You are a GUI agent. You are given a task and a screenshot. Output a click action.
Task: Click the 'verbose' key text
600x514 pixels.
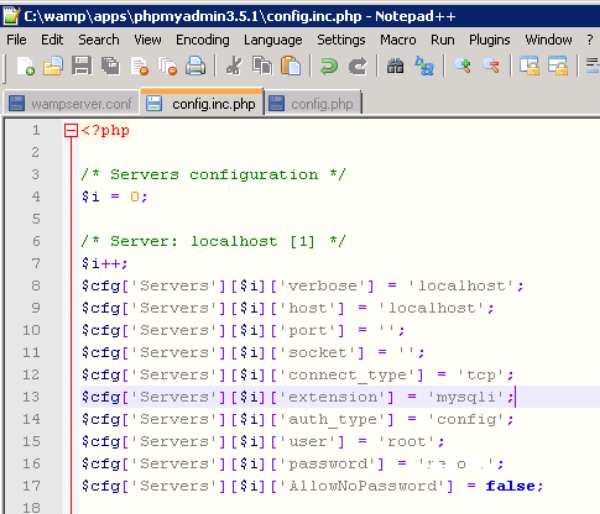(322, 286)
